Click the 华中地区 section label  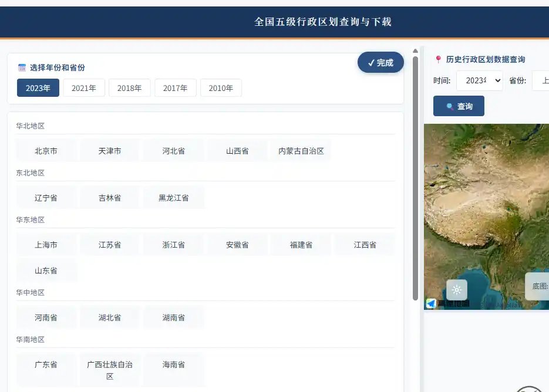30,293
